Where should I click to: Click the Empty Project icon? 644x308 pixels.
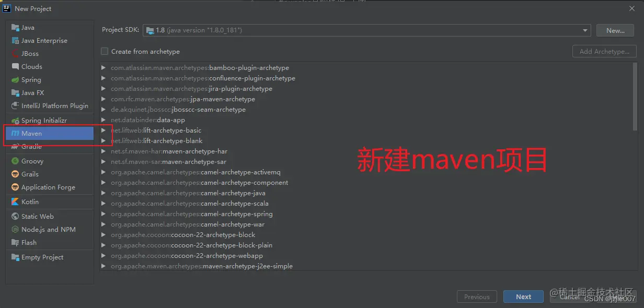pyautogui.click(x=16, y=257)
